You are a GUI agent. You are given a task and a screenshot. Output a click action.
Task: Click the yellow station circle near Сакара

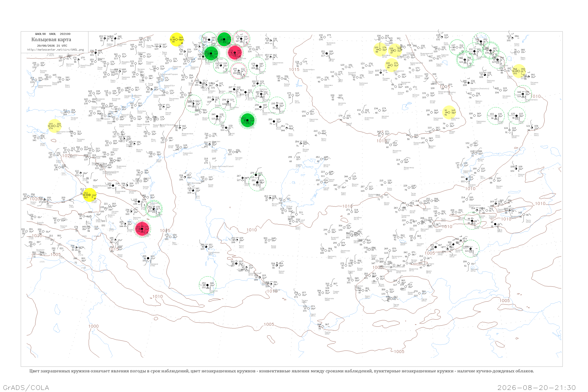[89, 195]
